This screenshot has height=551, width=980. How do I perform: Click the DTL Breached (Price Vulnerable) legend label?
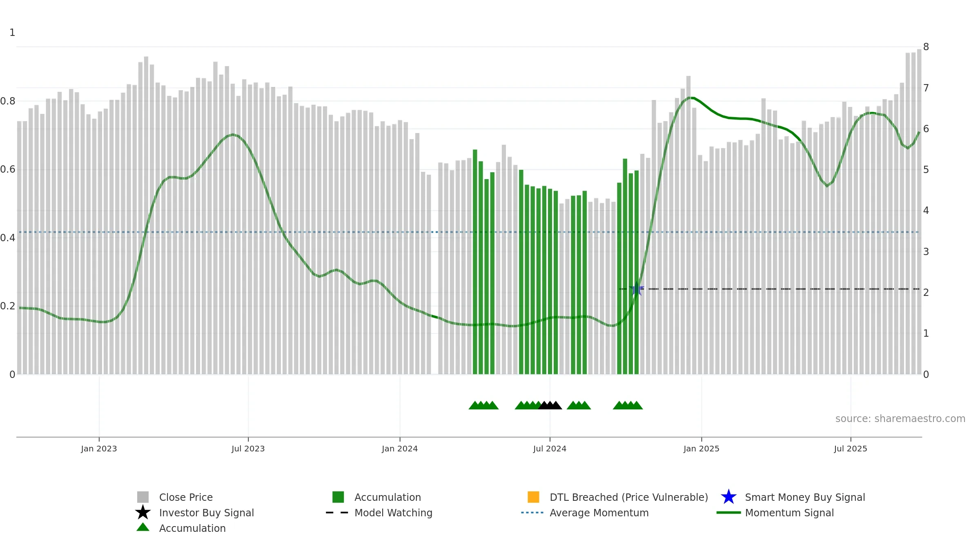629,497
